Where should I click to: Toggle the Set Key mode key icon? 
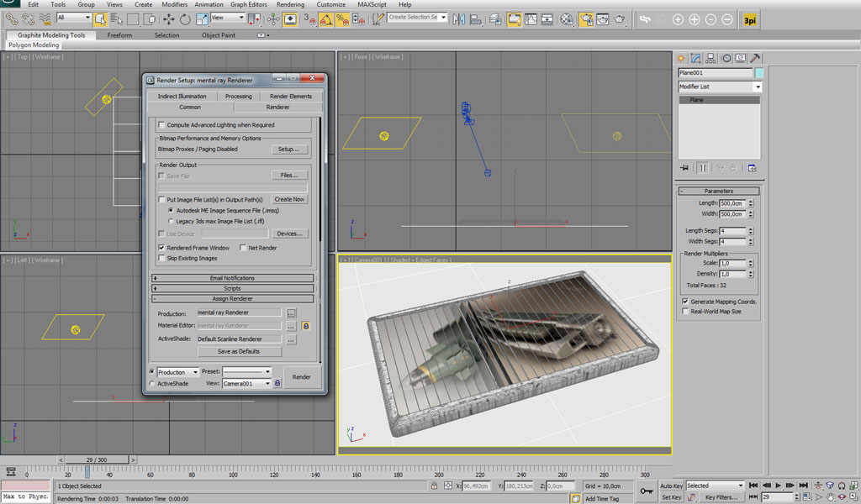tap(647, 491)
